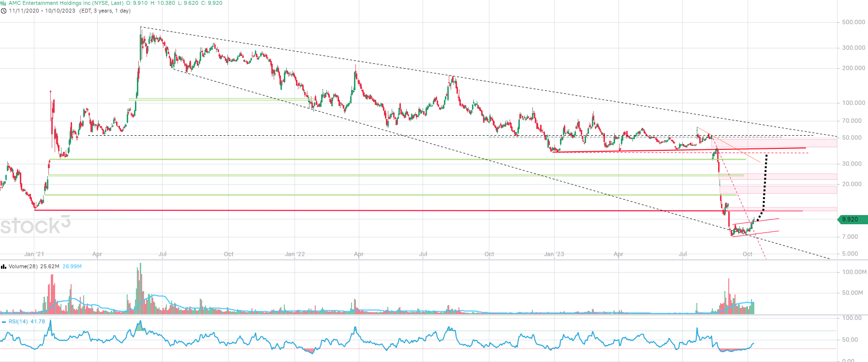Click the Jan '22 time axis label
Image resolution: width=868 pixels, height=362 pixels.
(294, 254)
